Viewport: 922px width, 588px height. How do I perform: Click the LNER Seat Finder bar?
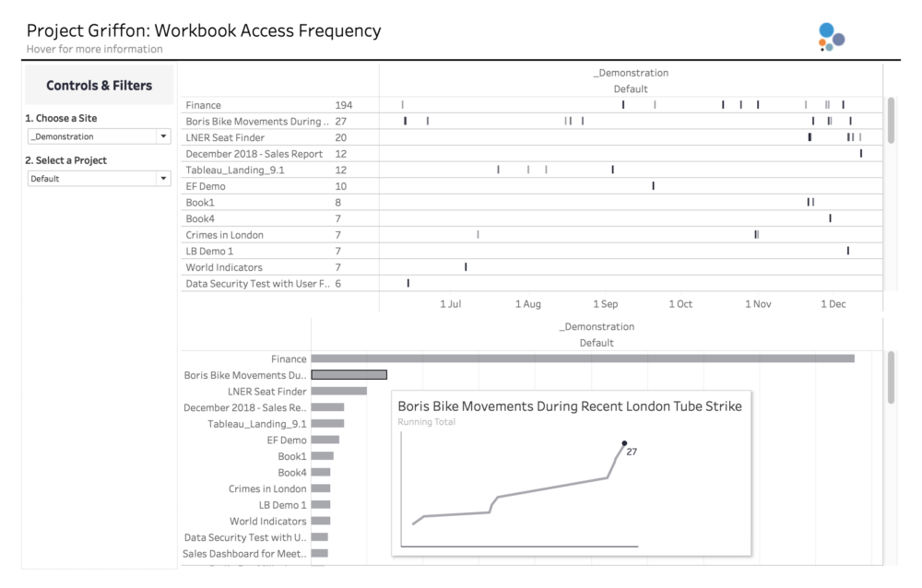[339, 391]
